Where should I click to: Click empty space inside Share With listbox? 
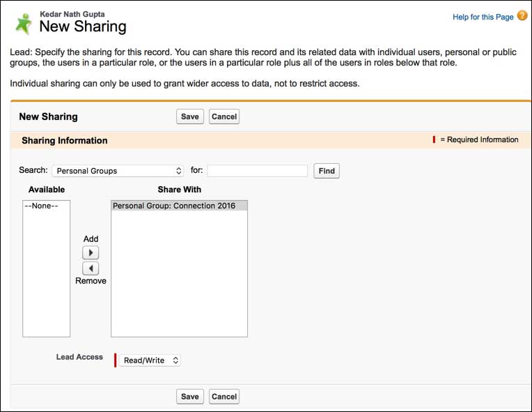click(x=179, y=279)
